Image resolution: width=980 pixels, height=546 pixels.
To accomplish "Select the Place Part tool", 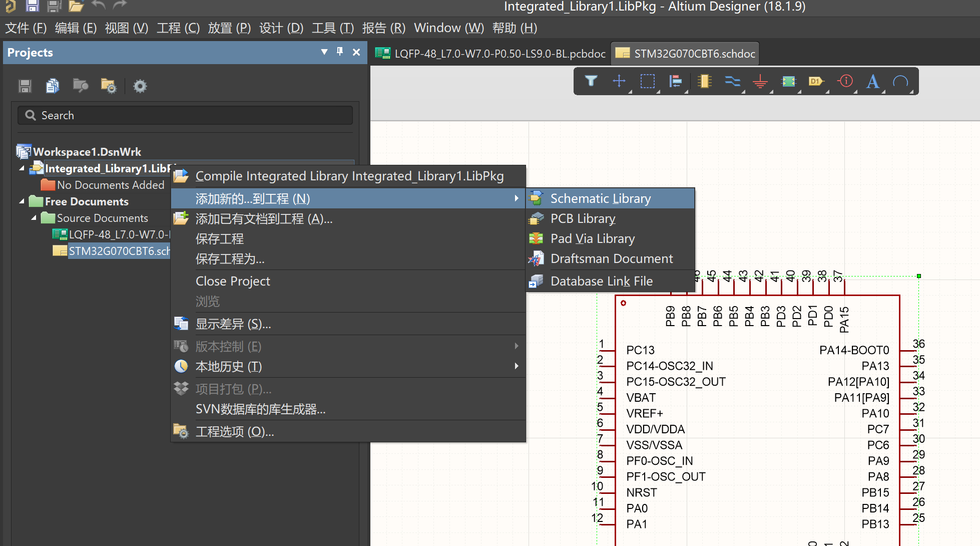I will [705, 81].
